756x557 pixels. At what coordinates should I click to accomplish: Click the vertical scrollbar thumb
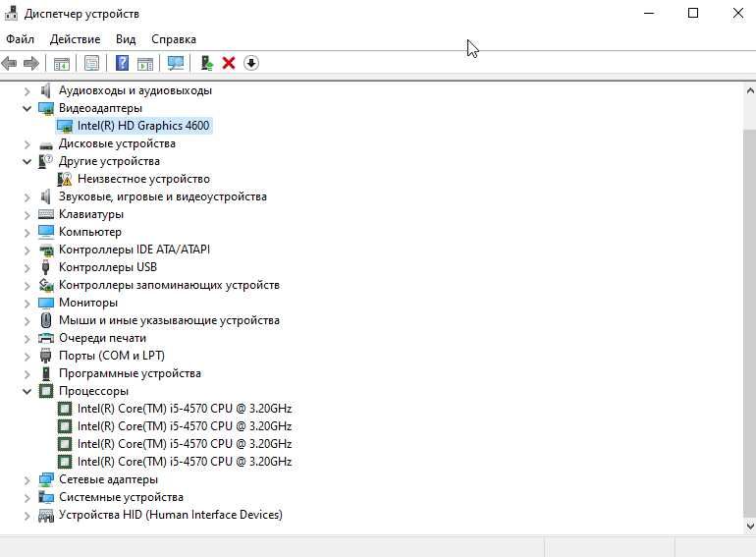[x=750, y=322]
